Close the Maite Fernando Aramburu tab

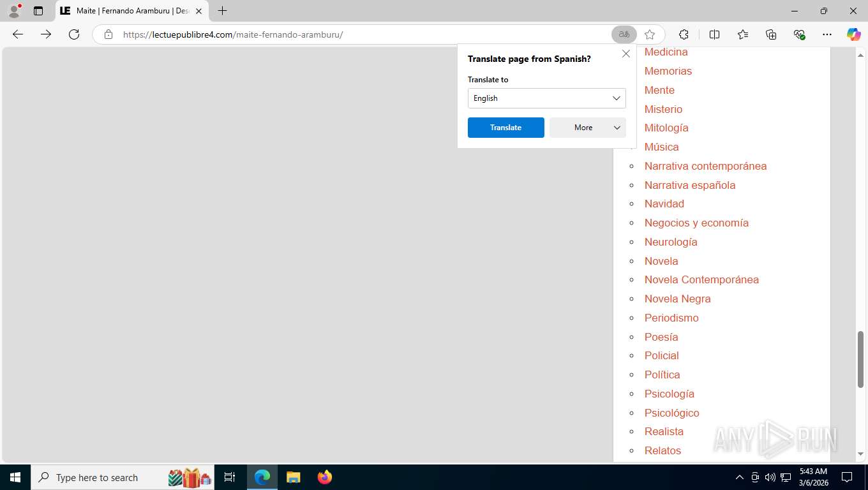[198, 11]
